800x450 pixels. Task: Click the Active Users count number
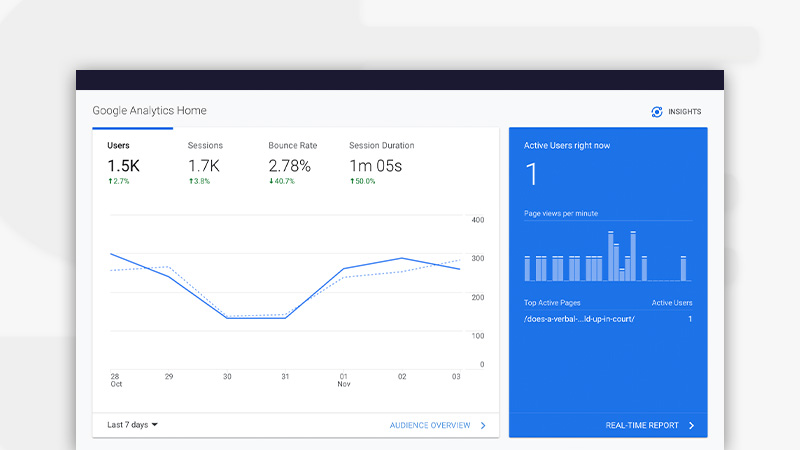pyautogui.click(x=532, y=175)
